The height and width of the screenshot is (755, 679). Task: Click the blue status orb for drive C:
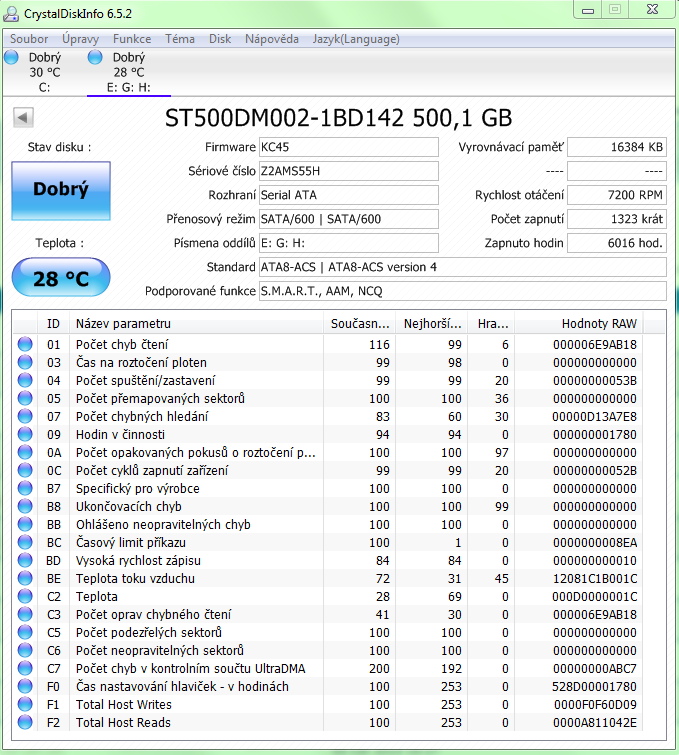(11, 57)
